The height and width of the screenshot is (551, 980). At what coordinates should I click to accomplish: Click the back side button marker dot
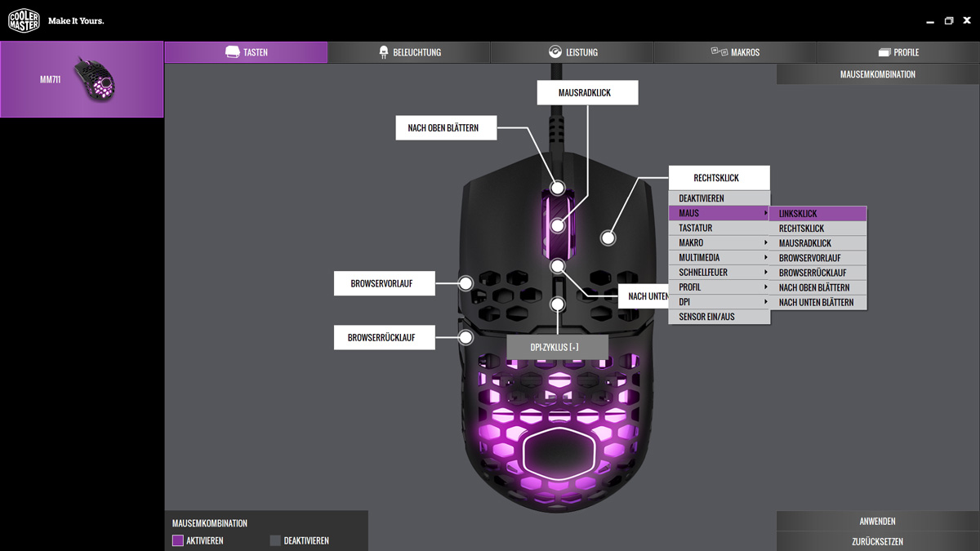(x=466, y=336)
